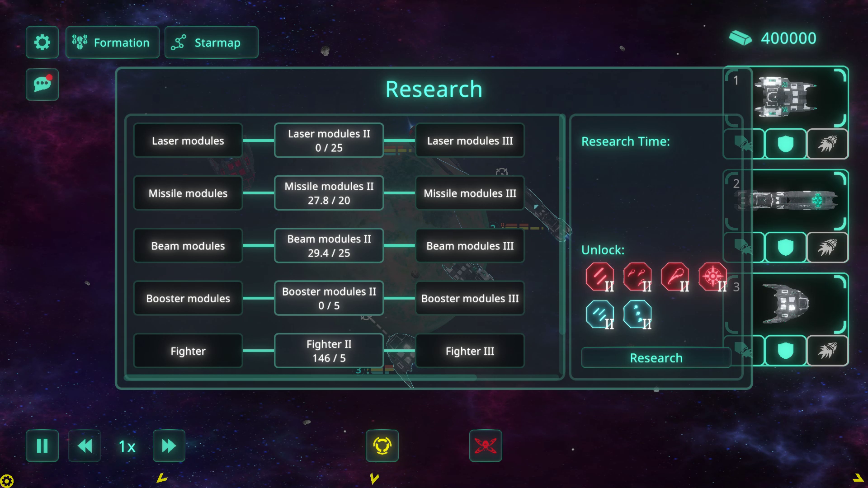Image resolution: width=868 pixels, height=488 pixels.
Task: Open the Starmap view
Action: coord(211,42)
